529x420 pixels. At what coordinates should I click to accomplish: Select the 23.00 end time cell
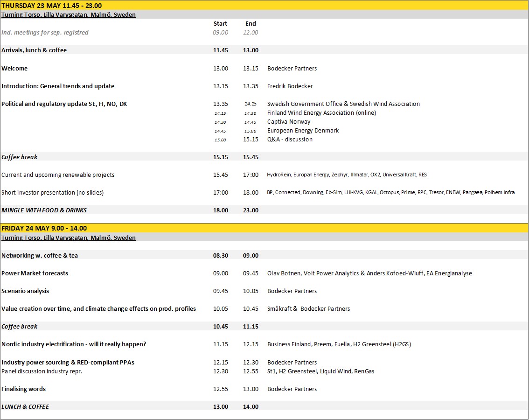251,210
